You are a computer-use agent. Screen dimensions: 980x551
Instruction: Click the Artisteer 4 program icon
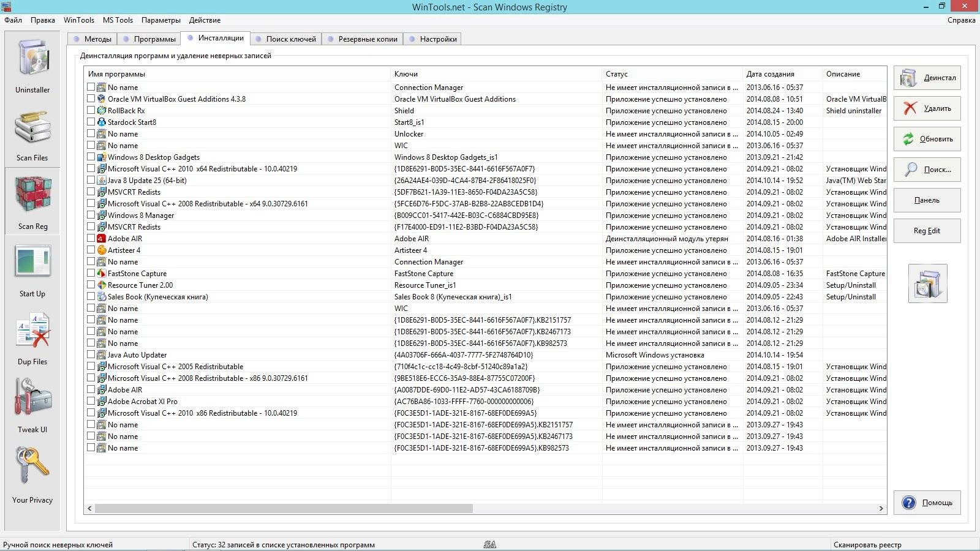102,250
